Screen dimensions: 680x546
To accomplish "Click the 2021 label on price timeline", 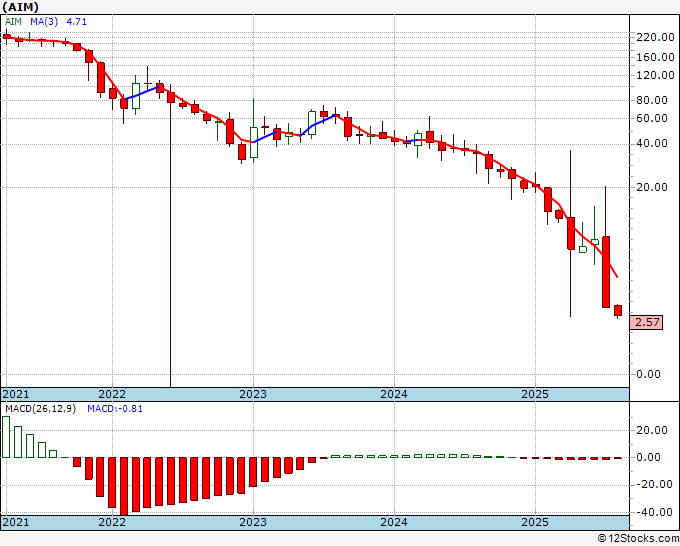I will 16,394.
